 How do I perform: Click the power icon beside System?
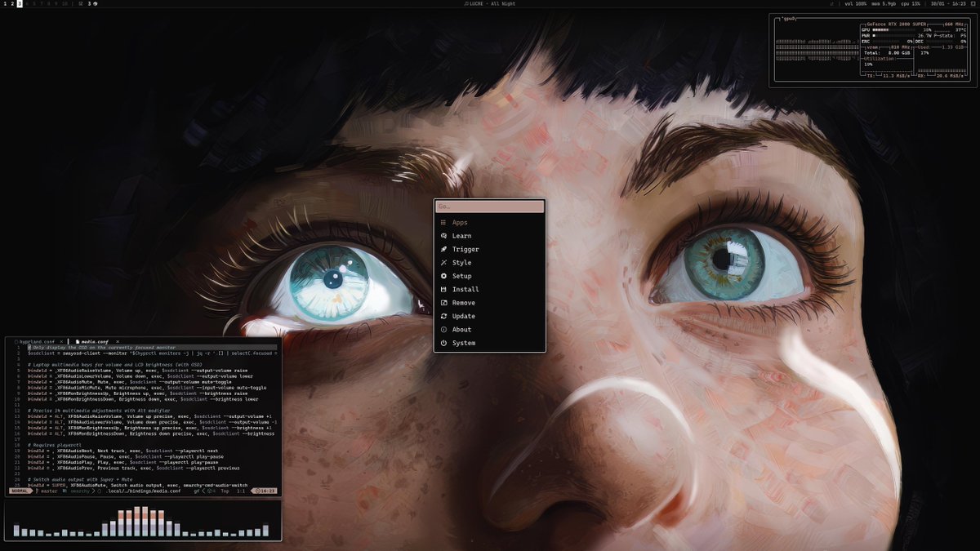tap(443, 343)
